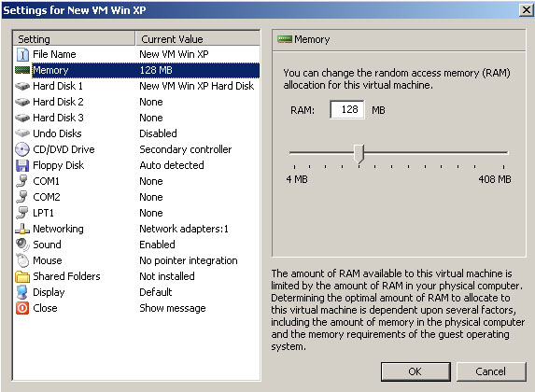Click the Cancel button
This screenshot has height=392, width=535.
[491, 371]
